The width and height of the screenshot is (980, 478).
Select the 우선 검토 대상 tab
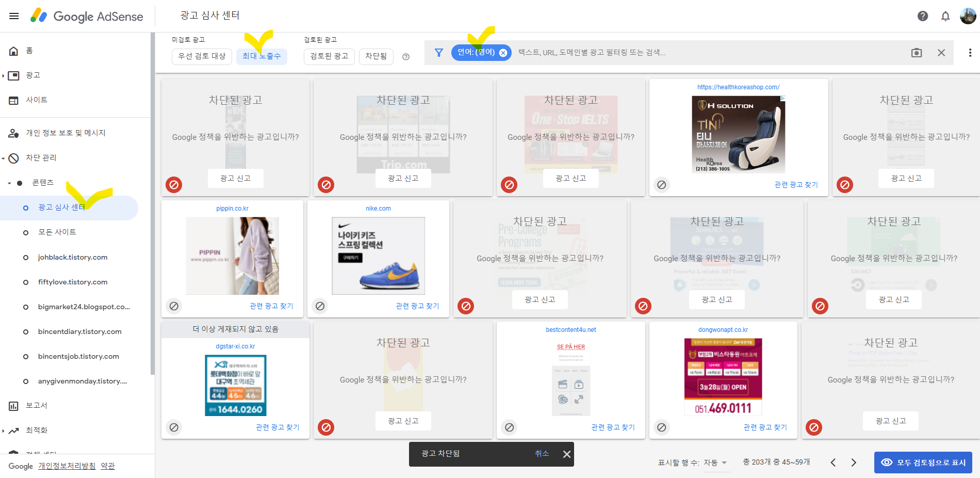[x=202, y=56]
